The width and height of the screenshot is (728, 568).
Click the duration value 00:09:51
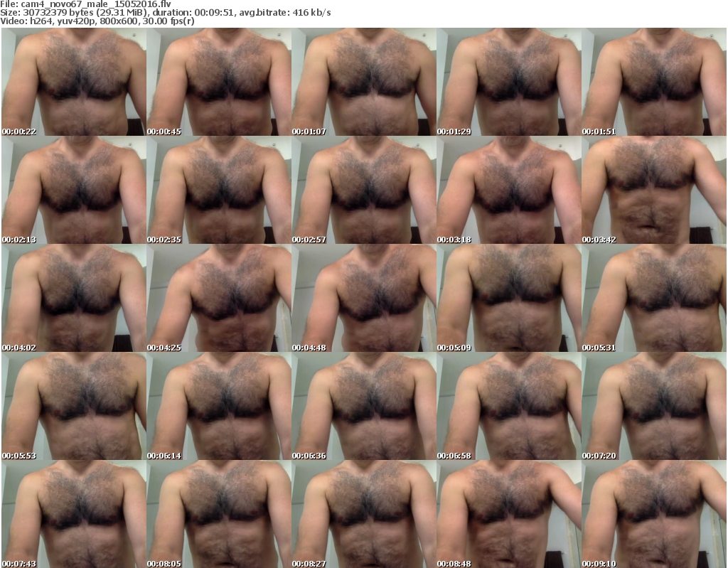pyautogui.click(x=215, y=13)
